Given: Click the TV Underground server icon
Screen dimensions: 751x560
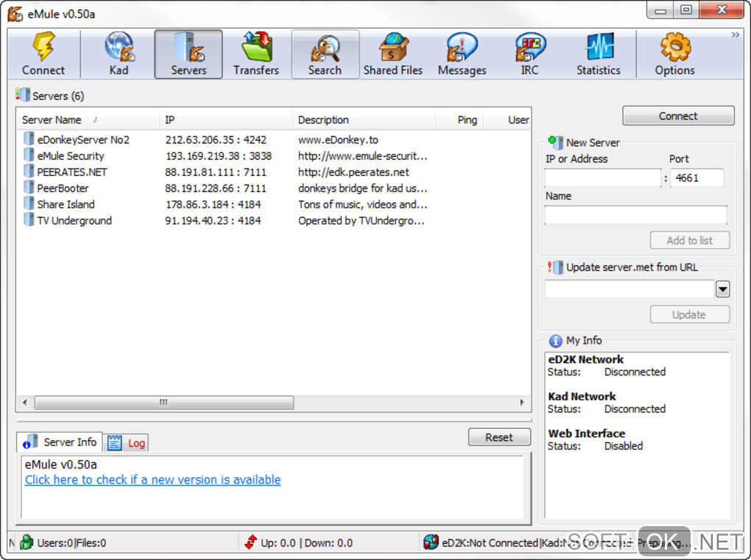Looking at the screenshot, I should point(29,220).
